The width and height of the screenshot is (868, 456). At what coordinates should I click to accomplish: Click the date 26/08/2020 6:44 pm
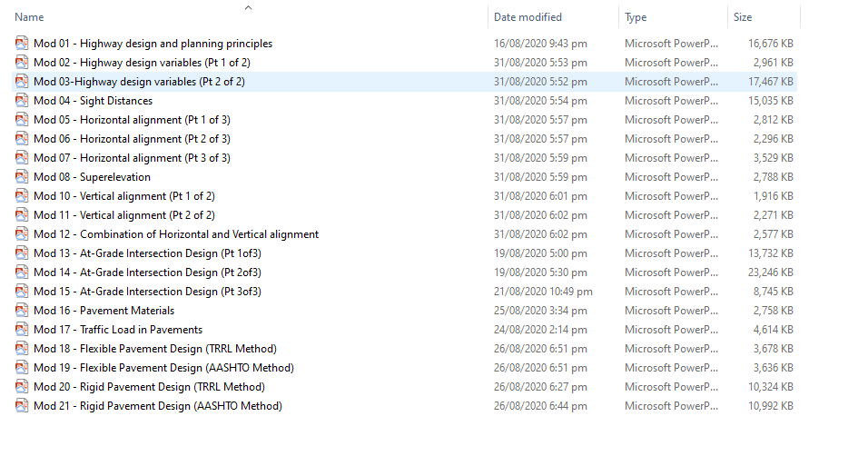click(540, 406)
